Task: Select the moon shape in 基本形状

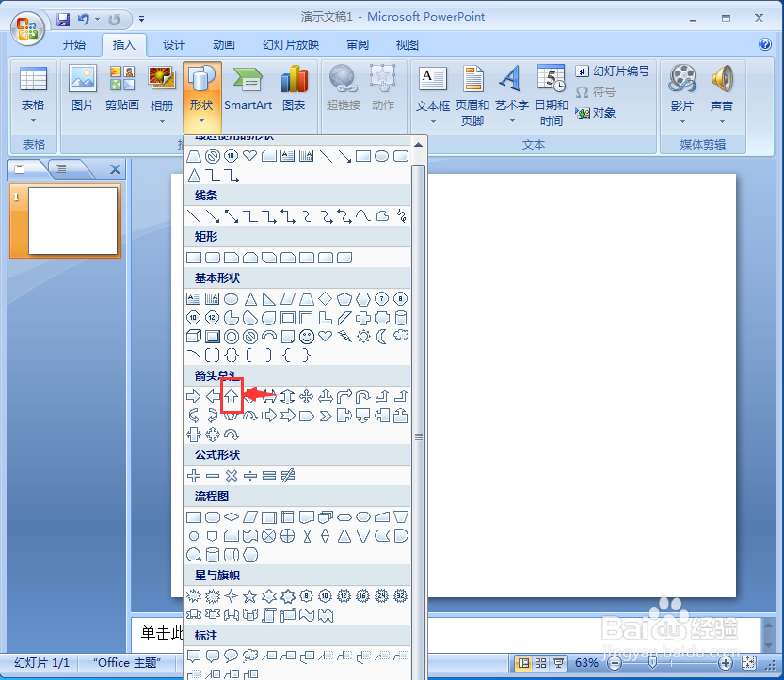Action: point(381,337)
